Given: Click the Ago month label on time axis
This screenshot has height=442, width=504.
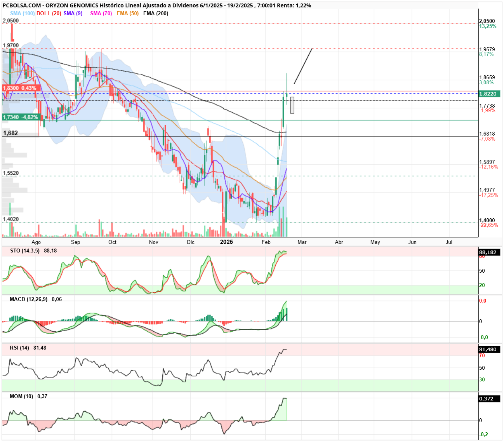Looking at the screenshot, I should [x=36, y=242].
